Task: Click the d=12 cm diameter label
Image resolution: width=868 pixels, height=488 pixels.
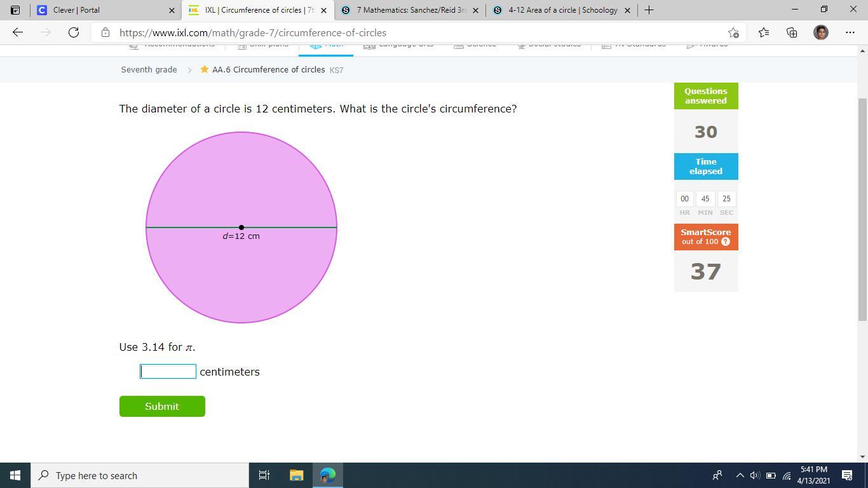Action: pos(241,236)
